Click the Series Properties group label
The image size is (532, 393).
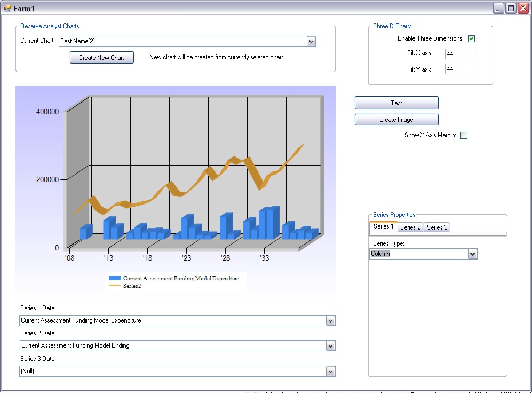point(394,215)
